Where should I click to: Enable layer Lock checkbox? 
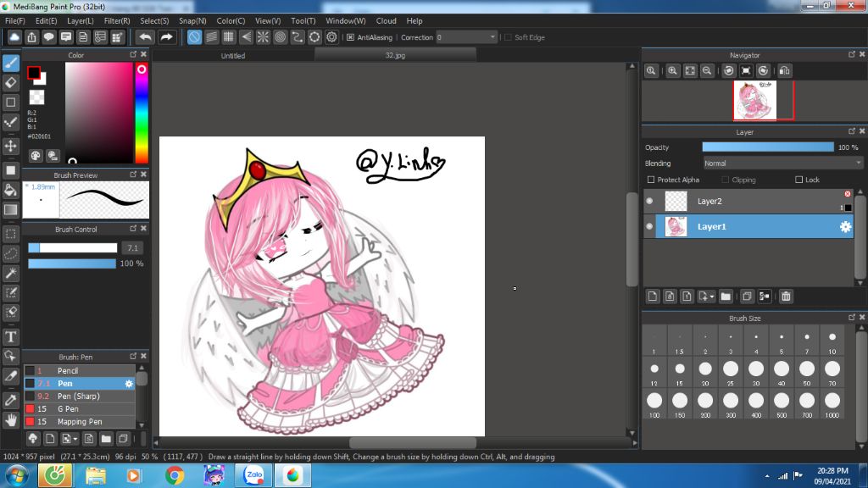coord(798,180)
